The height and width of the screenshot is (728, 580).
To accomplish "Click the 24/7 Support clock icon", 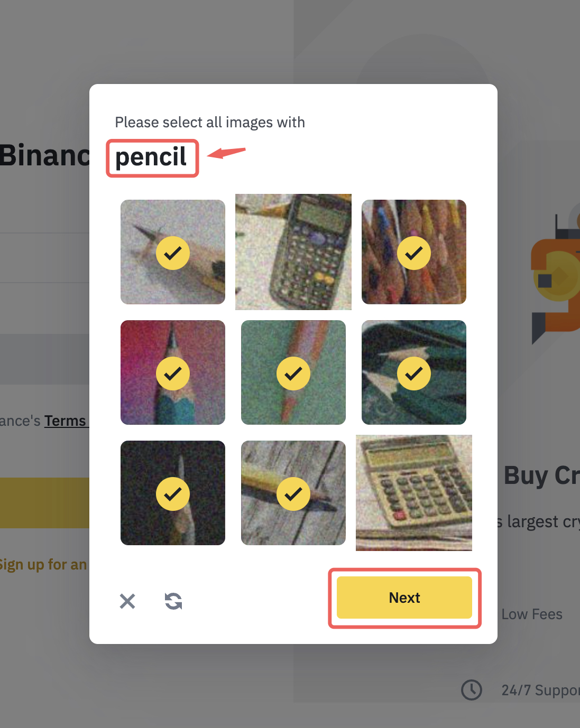I will [471, 689].
